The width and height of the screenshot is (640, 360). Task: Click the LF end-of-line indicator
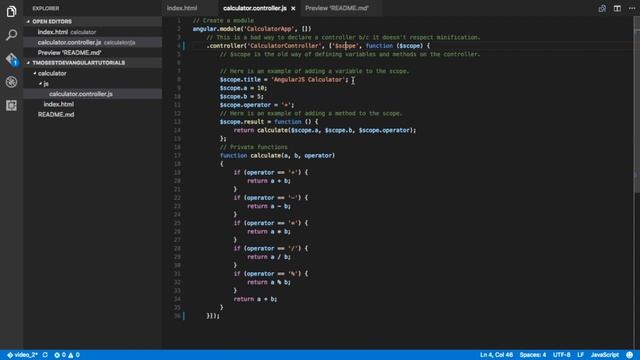tap(580, 355)
